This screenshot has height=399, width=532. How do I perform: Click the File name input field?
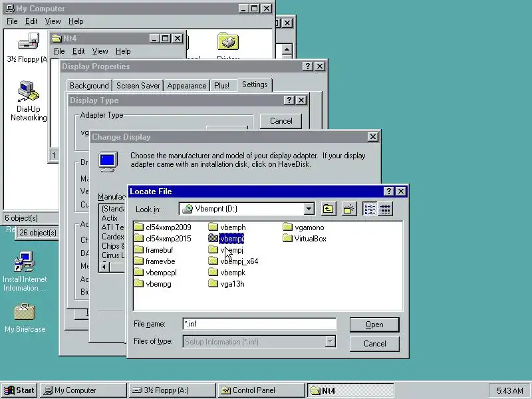[x=259, y=324]
